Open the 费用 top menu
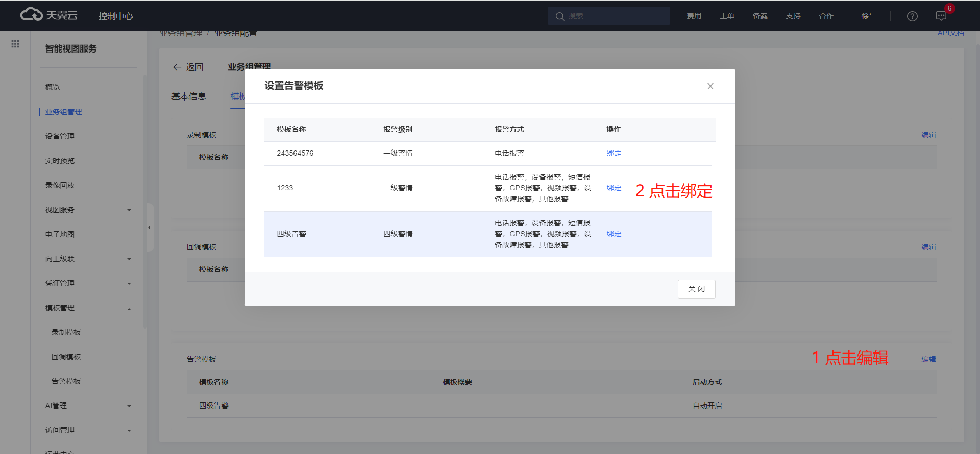Viewport: 980px width, 454px height. tap(694, 16)
